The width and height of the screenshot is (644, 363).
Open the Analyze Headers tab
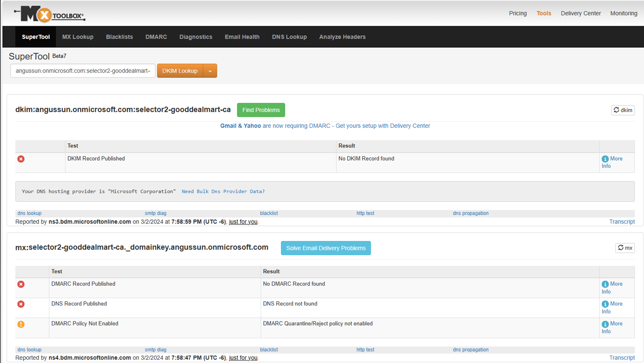(342, 37)
